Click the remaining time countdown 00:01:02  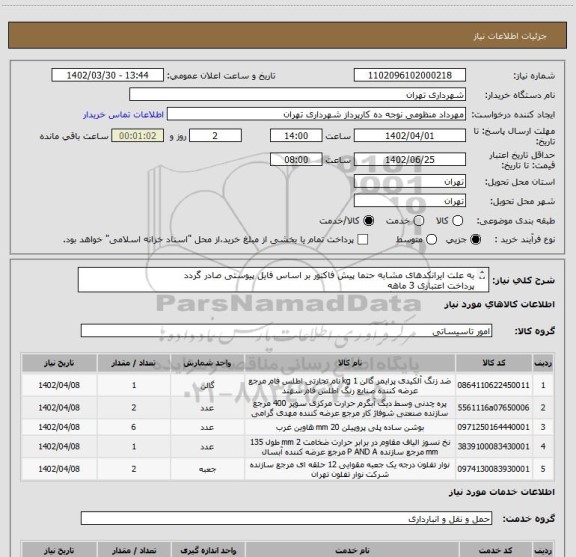[137, 136]
